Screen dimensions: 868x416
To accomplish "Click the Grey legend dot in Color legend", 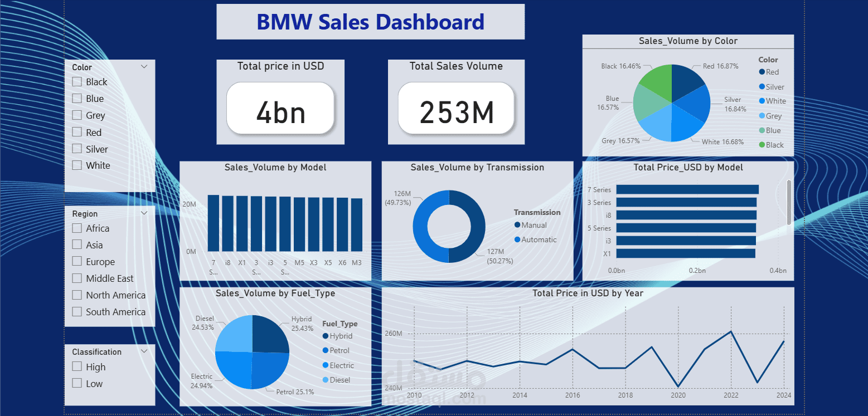I will coord(762,116).
